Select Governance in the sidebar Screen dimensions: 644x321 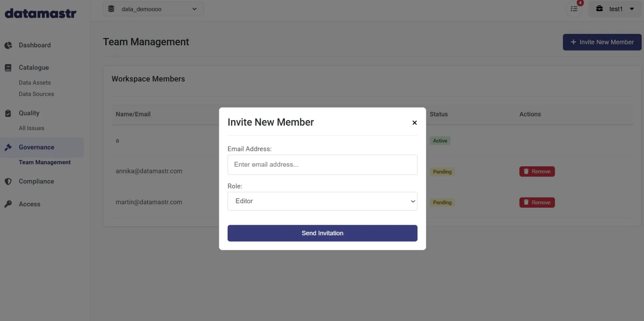click(42, 147)
